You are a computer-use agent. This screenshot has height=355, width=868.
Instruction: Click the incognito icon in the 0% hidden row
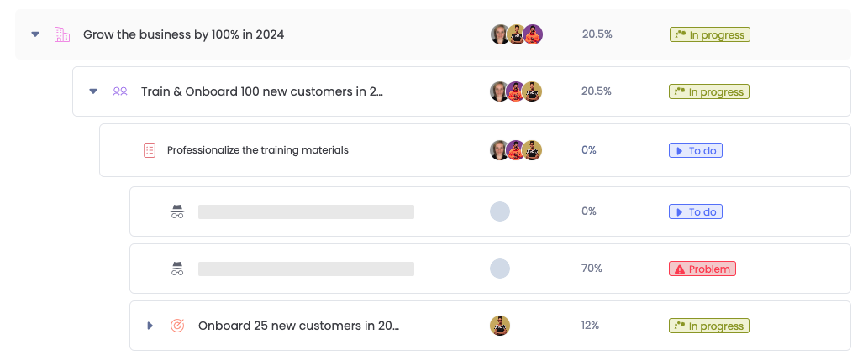click(x=177, y=211)
